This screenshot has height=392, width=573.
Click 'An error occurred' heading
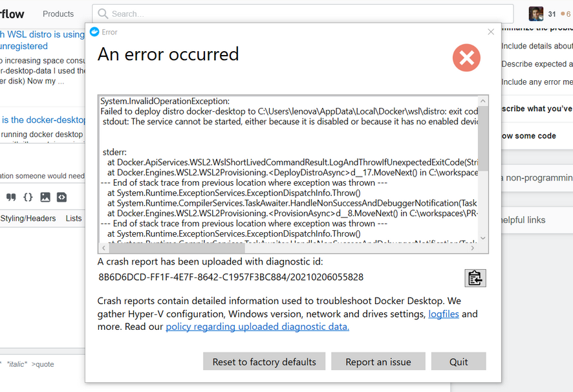point(168,54)
